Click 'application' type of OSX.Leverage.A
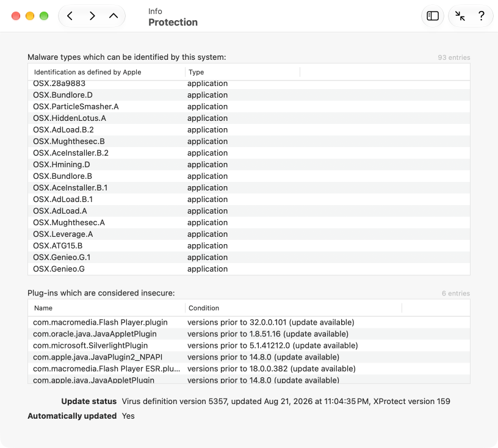This screenshot has width=498, height=448. click(208, 234)
